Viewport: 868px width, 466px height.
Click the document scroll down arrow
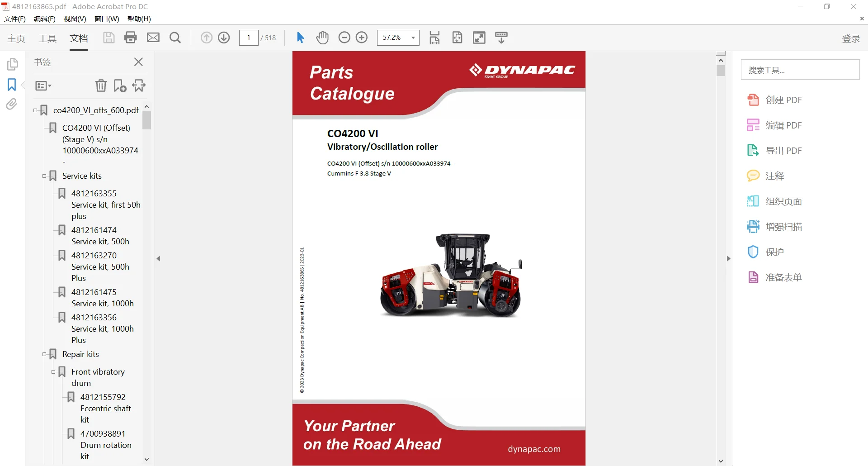tap(721, 461)
